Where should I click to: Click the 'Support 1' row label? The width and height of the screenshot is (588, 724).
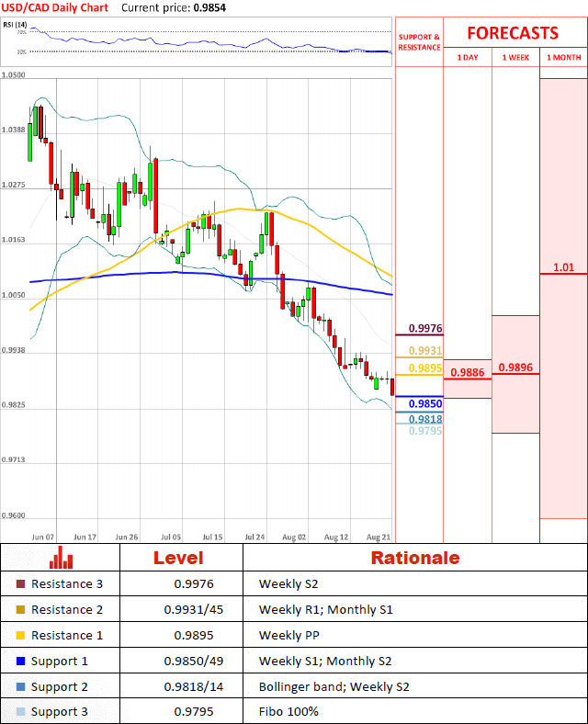pos(59,662)
